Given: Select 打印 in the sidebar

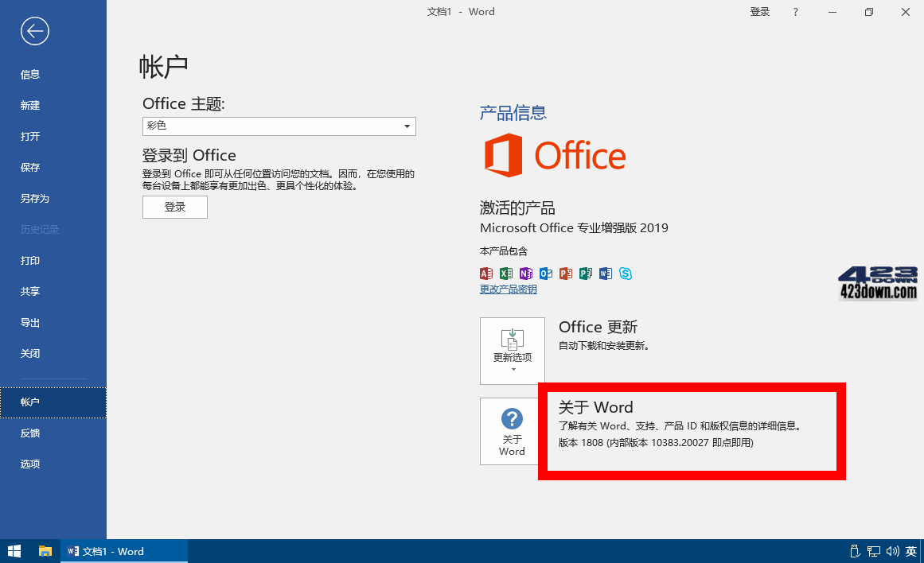Looking at the screenshot, I should [x=30, y=260].
